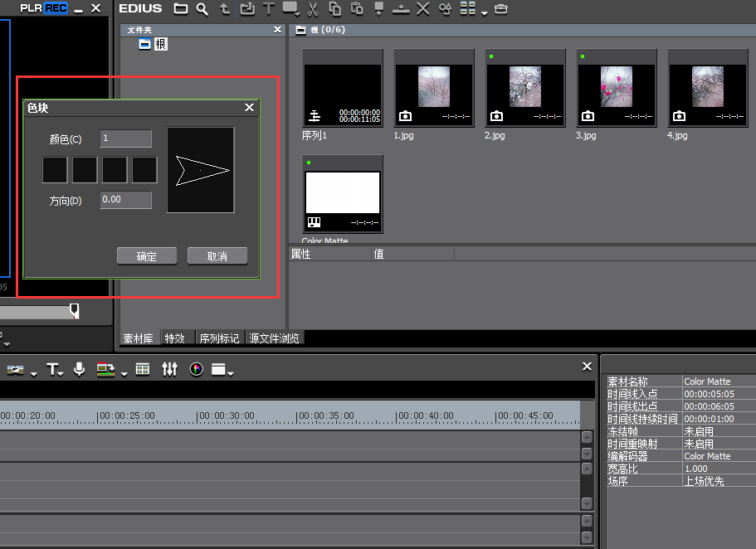This screenshot has width=756, height=549.
Task: Open the audio mixer sliders icon
Action: tap(169, 369)
